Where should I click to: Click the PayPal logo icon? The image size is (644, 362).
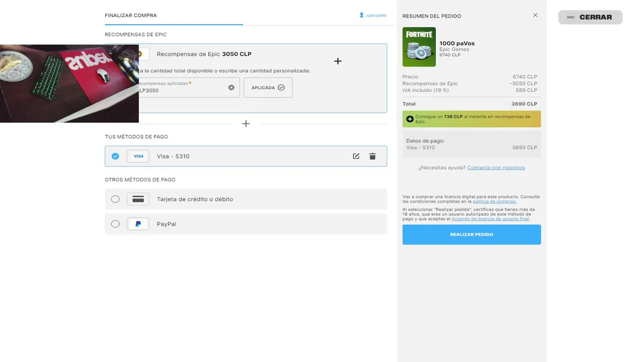[x=138, y=224]
